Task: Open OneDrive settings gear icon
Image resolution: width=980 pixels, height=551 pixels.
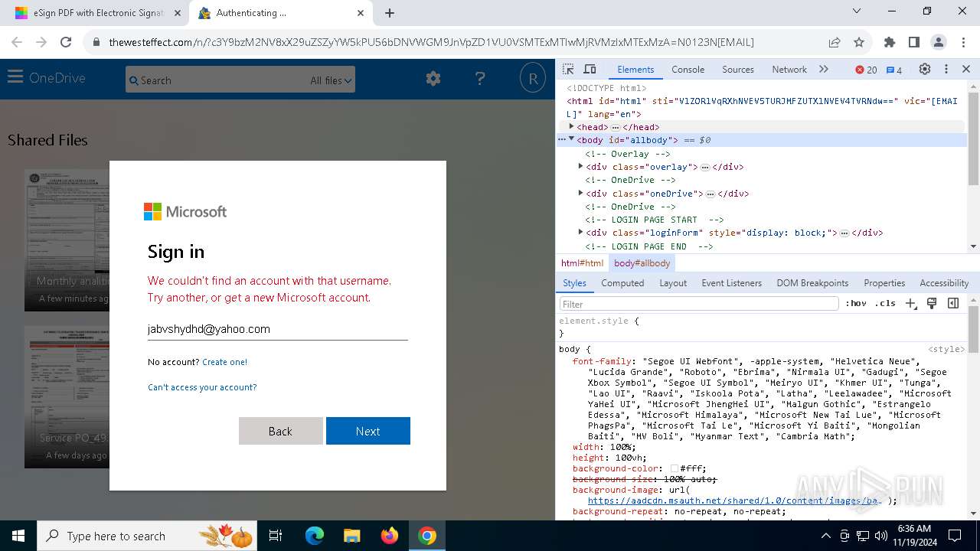Action: point(433,78)
